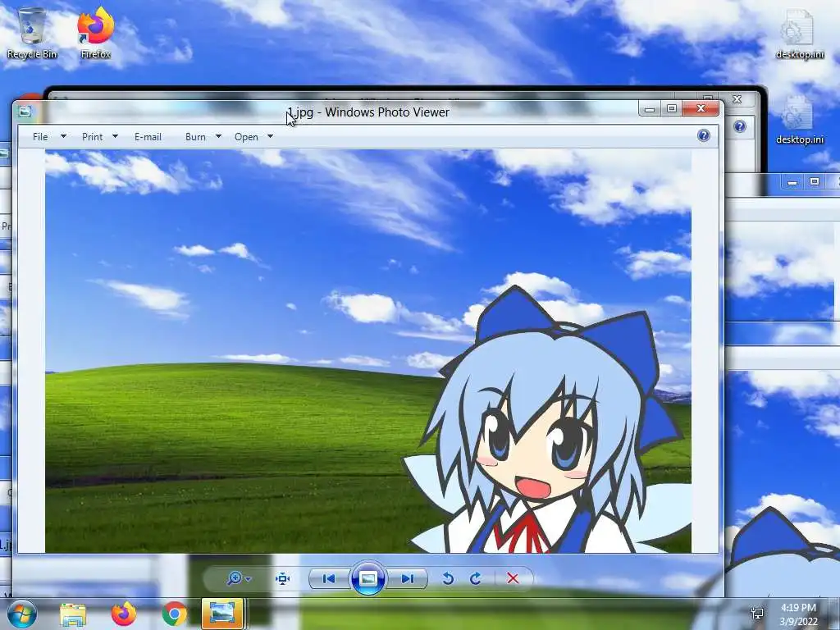Image resolution: width=840 pixels, height=630 pixels.
Task: Open the zoom dropdown arrow
Action: point(248,579)
